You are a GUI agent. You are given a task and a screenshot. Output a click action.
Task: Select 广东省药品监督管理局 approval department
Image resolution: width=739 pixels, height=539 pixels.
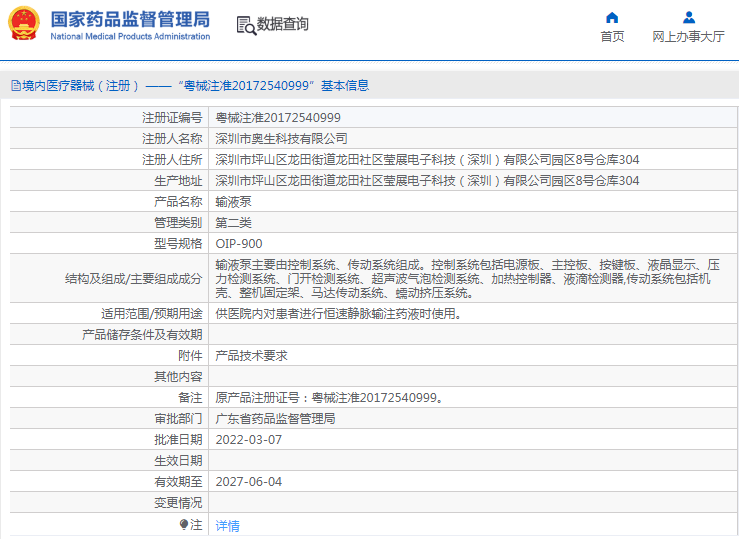pyautogui.click(x=275, y=419)
